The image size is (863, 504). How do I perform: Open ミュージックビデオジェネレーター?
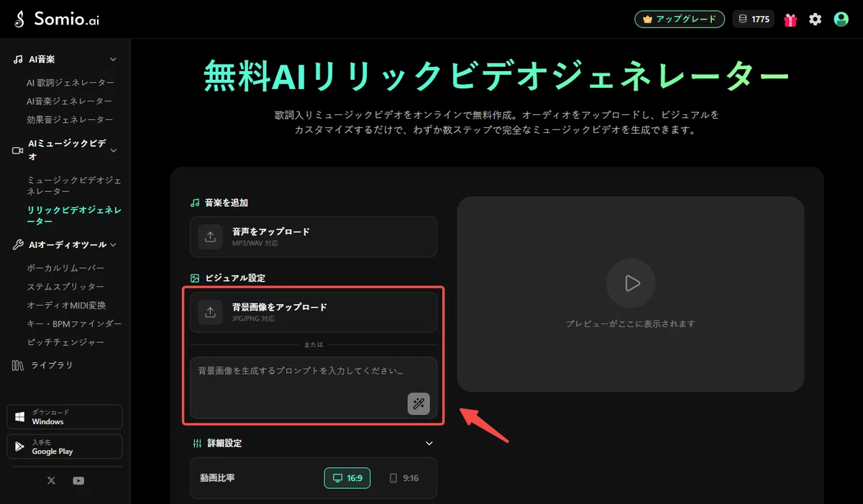(x=74, y=185)
